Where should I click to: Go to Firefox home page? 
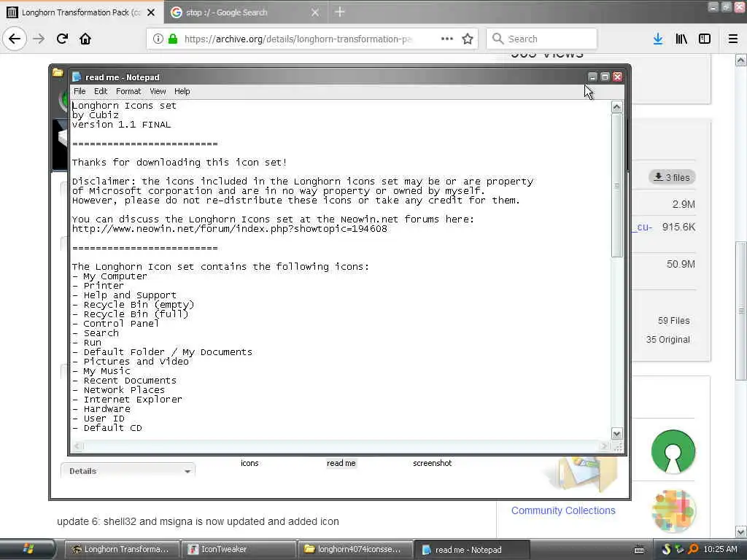(85, 39)
